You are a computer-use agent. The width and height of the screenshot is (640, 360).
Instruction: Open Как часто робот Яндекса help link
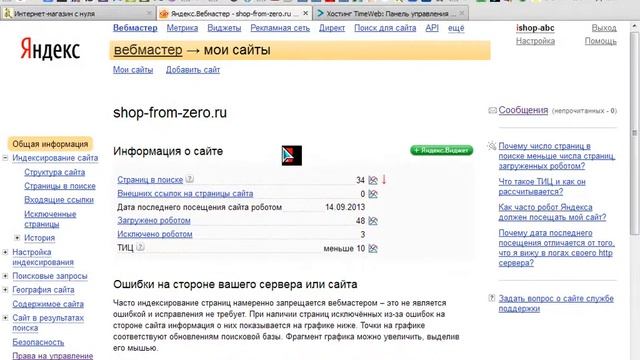[552, 212]
